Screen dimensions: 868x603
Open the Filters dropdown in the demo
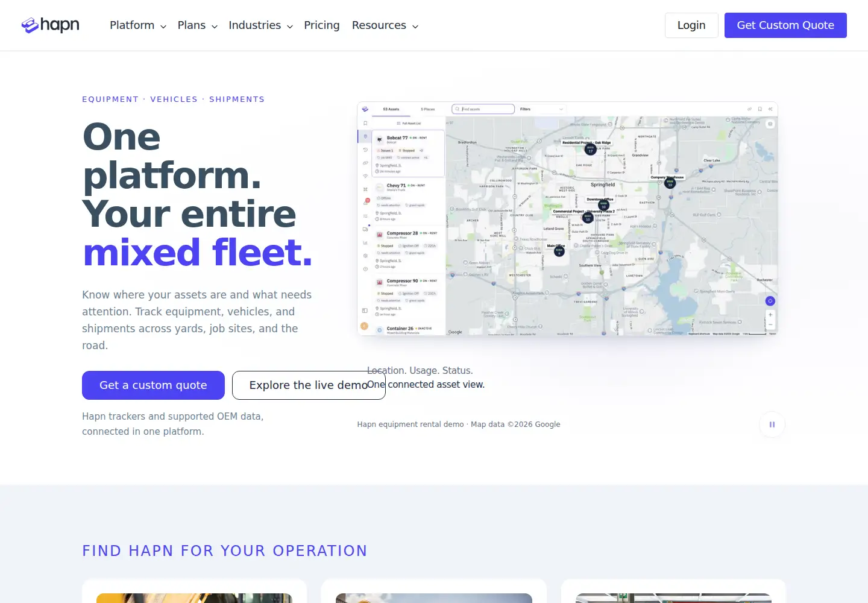[x=541, y=109]
